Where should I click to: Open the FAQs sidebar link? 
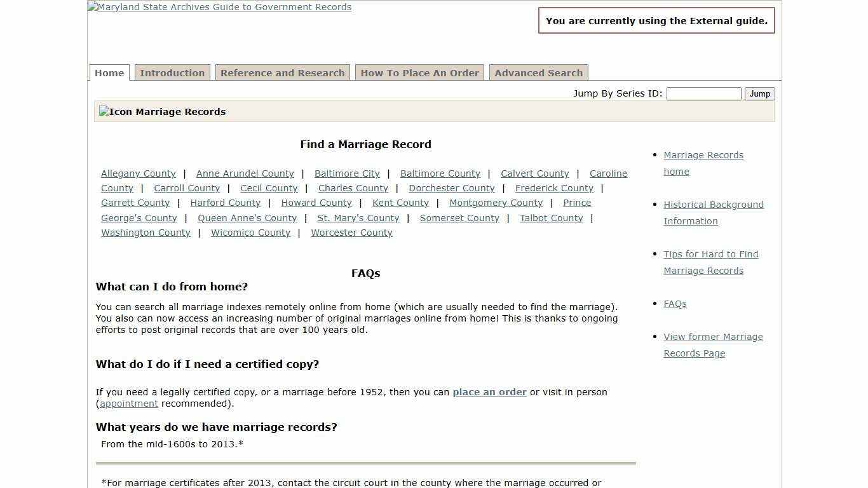(675, 304)
